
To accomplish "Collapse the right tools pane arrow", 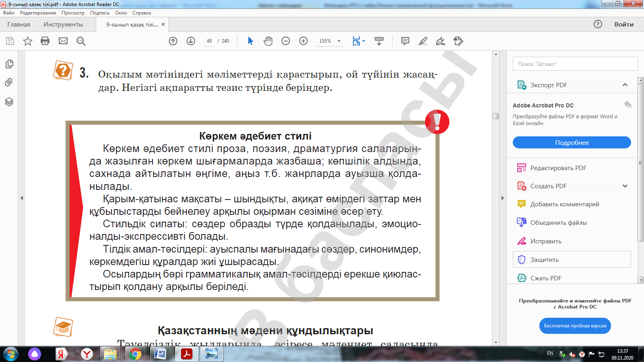I will click(x=502, y=198).
